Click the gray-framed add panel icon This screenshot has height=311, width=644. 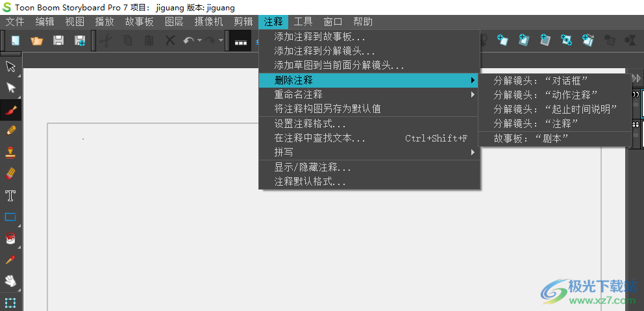click(545, 40)
